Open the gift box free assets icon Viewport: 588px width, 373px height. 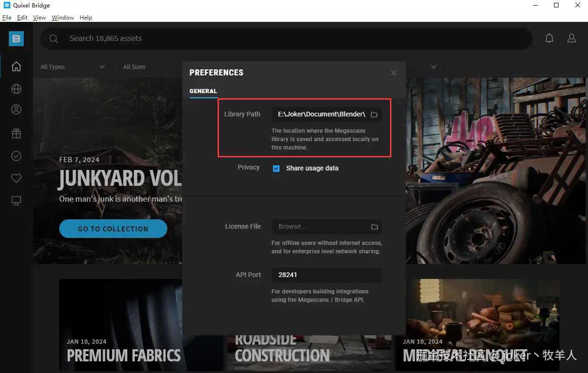coord(16,133)
